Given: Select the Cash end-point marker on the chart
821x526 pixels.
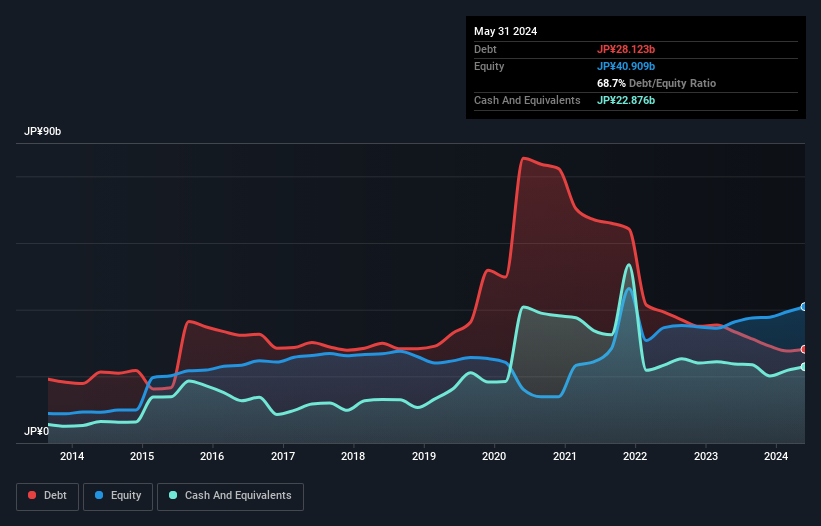Looking at the screenshot, I should tap(804, 367).
